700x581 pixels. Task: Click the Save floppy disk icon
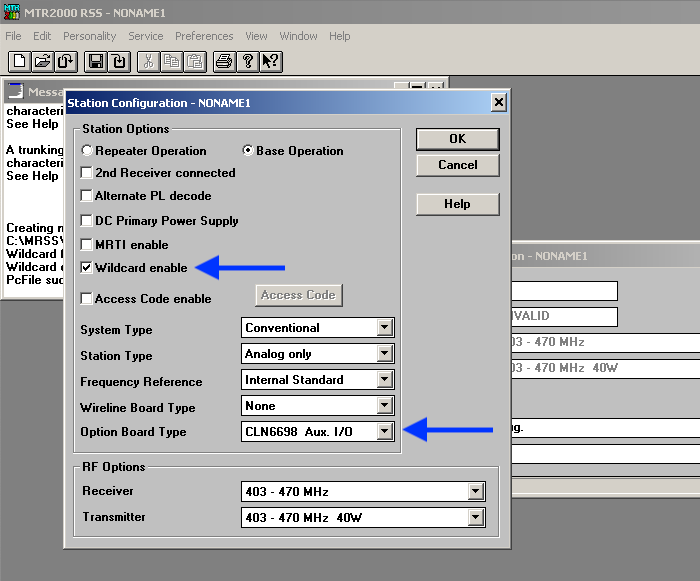tap(96, 61)
